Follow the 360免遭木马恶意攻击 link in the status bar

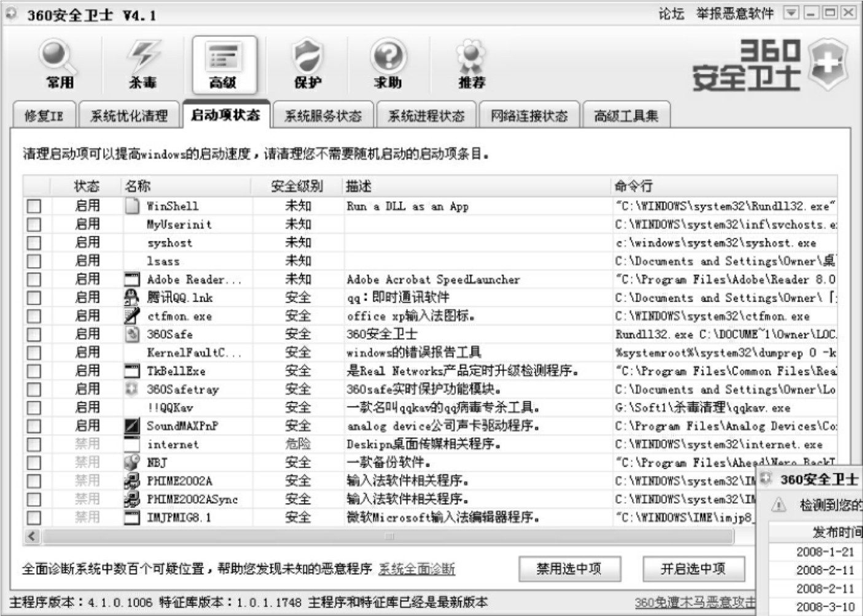point(695,602)
